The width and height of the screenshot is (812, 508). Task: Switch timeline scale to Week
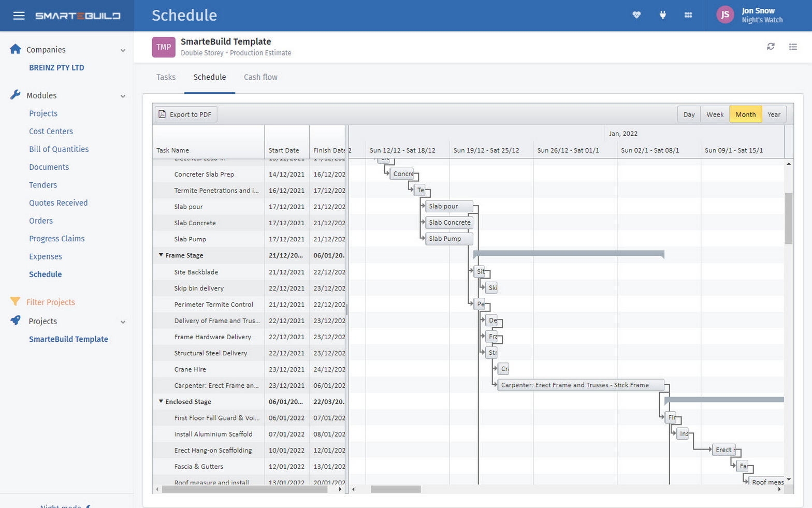point(715,114)
